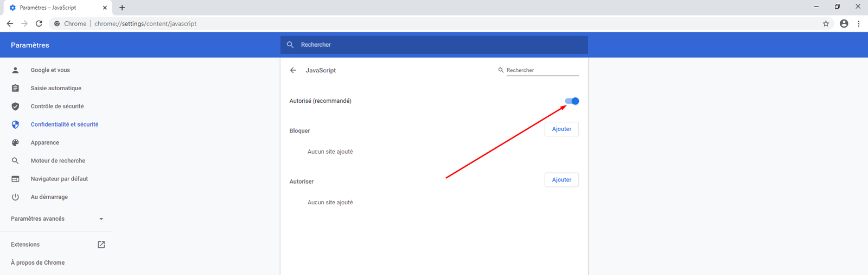The width and height of the screenshot is (868, 275).
Task: Click the profile avatar icon
Action: pos(844,23)
